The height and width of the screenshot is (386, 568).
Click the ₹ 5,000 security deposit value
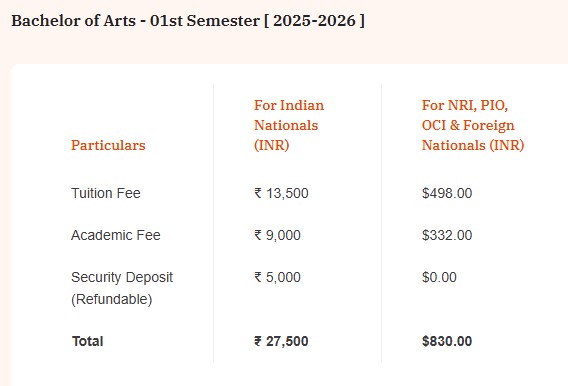(277, 277)
